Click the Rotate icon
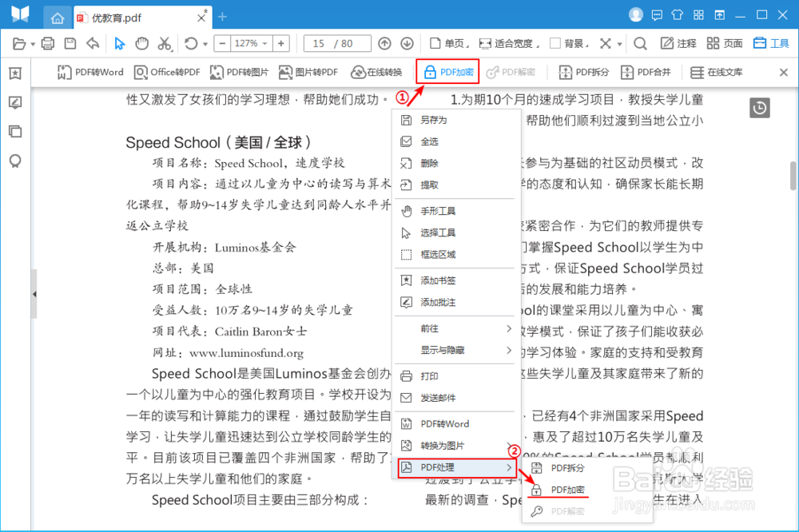 click(x=191, y=44)
